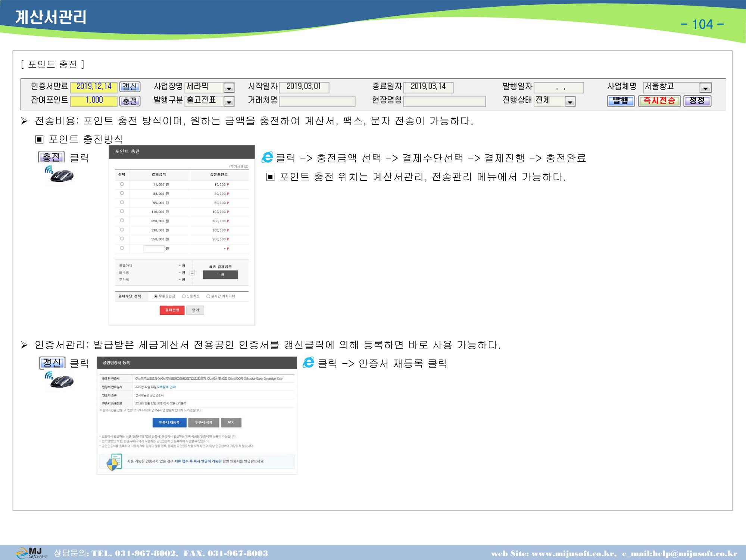Choose 무통장입금 payment method
Image resolution: width=746 pixels, height=560 pixels.
pos(156,296)
